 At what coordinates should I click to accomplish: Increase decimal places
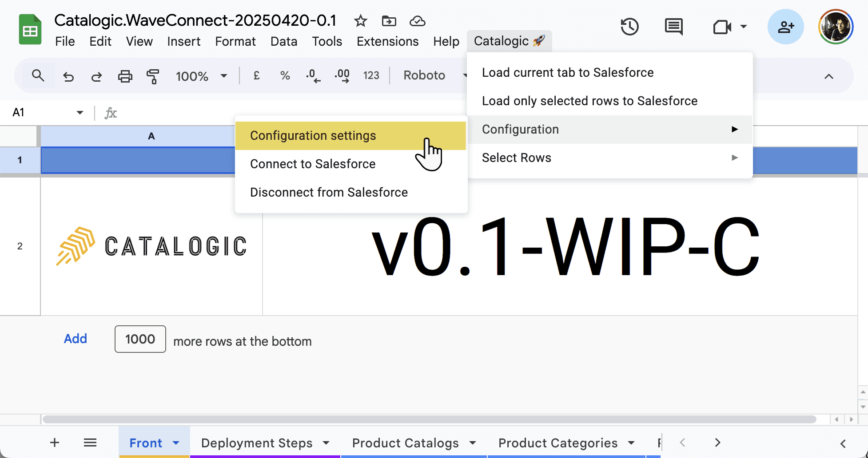click(342, 76)
